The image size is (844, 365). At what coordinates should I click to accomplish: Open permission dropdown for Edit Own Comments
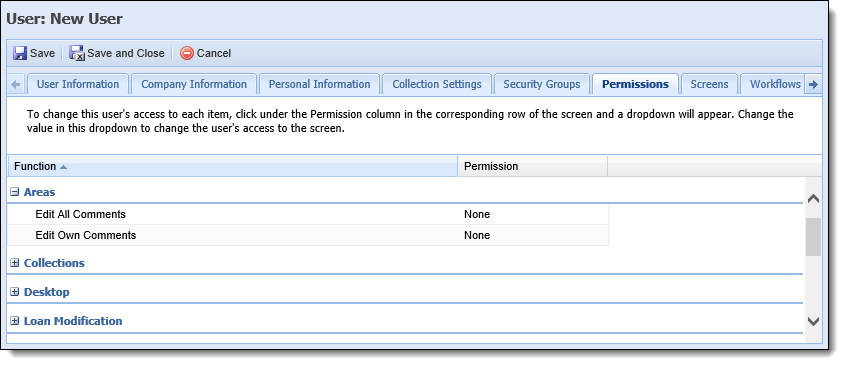click(533, 235)
